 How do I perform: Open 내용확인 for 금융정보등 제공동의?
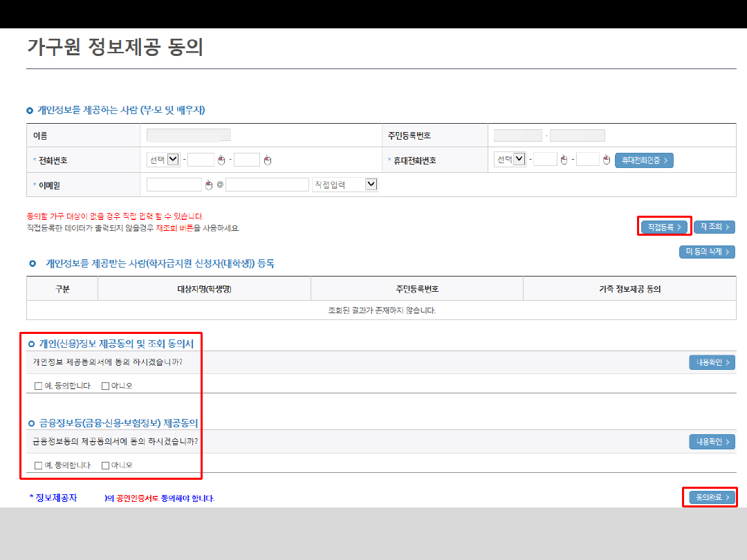point(711,442)
